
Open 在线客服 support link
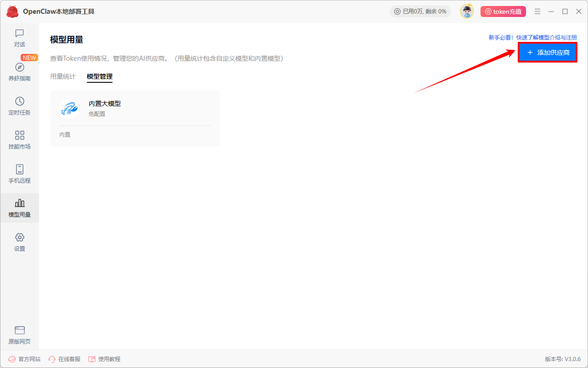(64, 359)
